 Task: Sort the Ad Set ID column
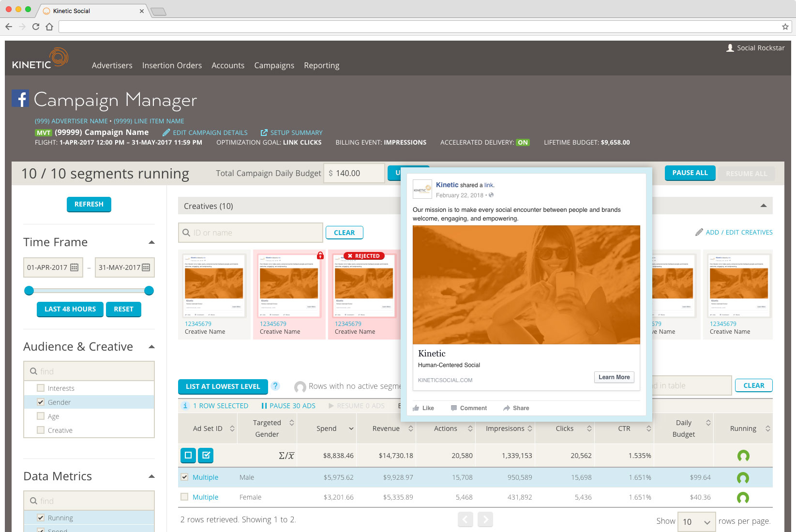click(232, 429)
